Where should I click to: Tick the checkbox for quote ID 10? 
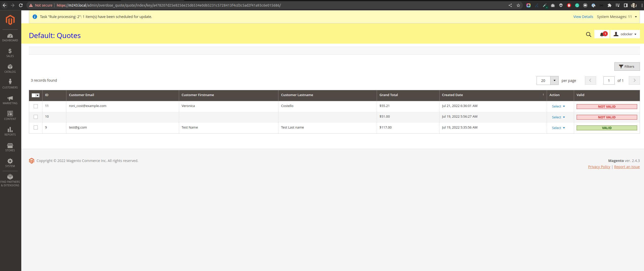point(36,117)
